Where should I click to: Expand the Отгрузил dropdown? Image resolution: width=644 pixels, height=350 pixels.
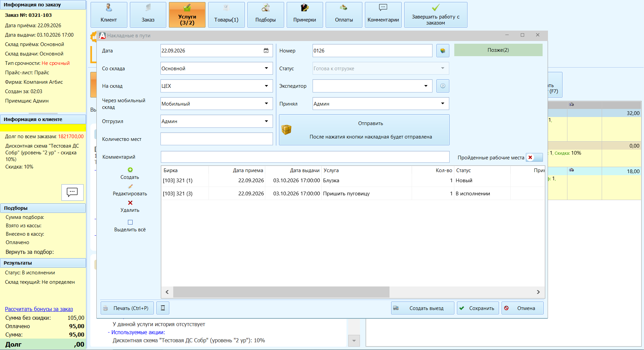point(266,121)
